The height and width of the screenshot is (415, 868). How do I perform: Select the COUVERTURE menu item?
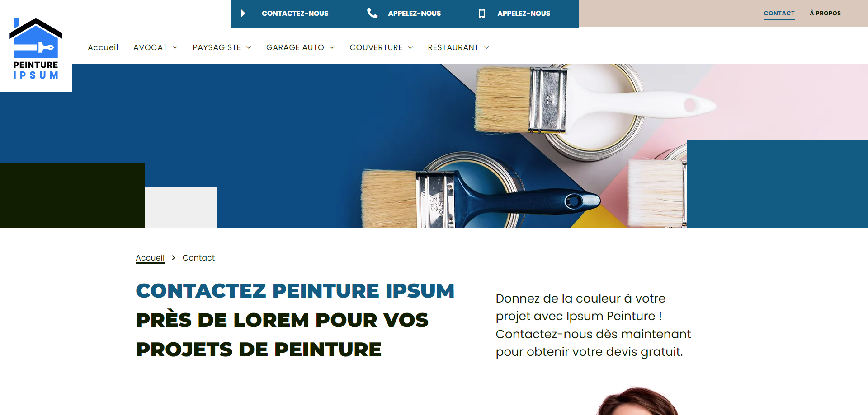(376, 47)
